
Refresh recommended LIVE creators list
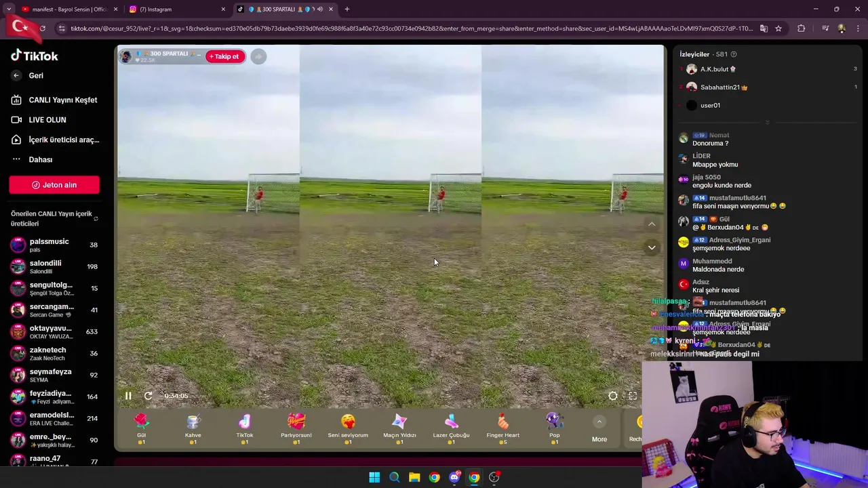tap(96, 218)
